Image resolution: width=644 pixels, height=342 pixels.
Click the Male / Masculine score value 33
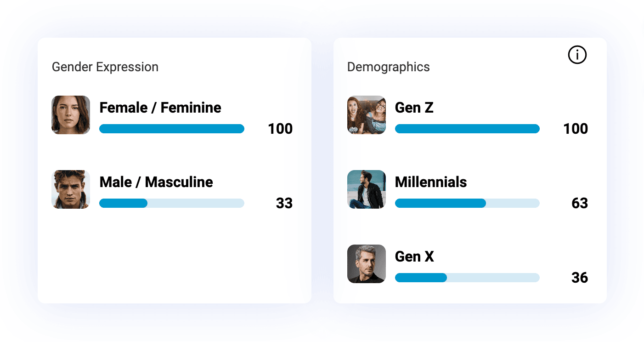284,203
